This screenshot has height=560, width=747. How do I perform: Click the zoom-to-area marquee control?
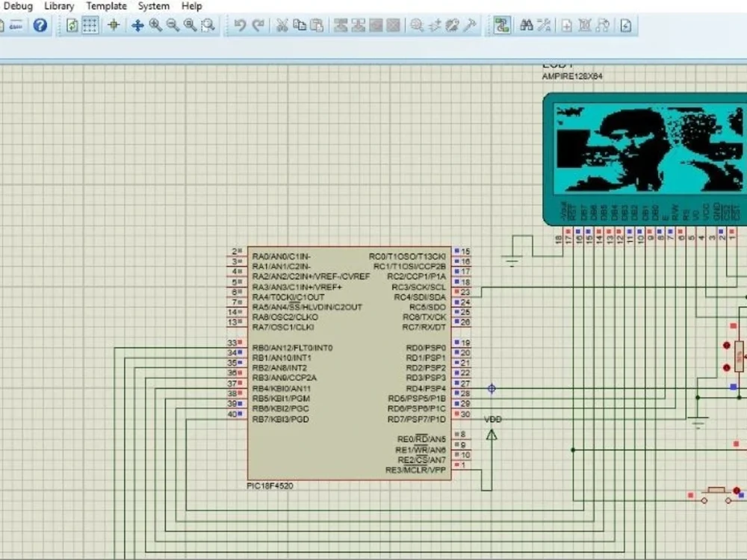(207, 25)
